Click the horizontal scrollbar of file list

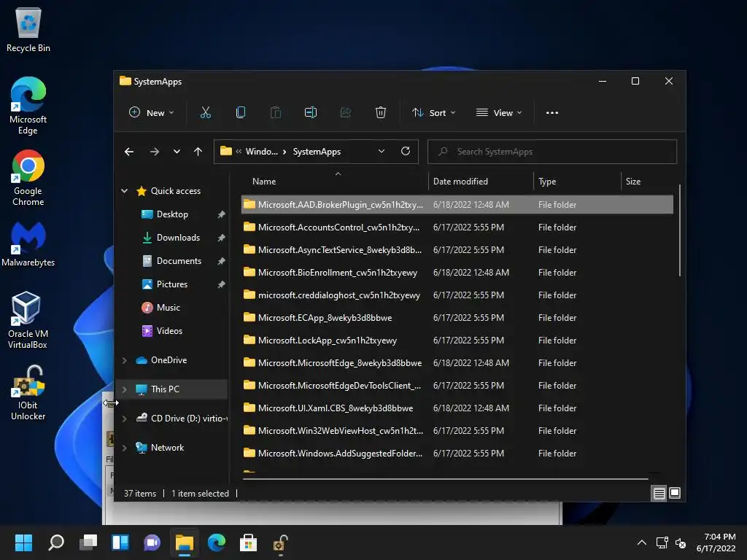pyautogui.click(x=446, y=478)
